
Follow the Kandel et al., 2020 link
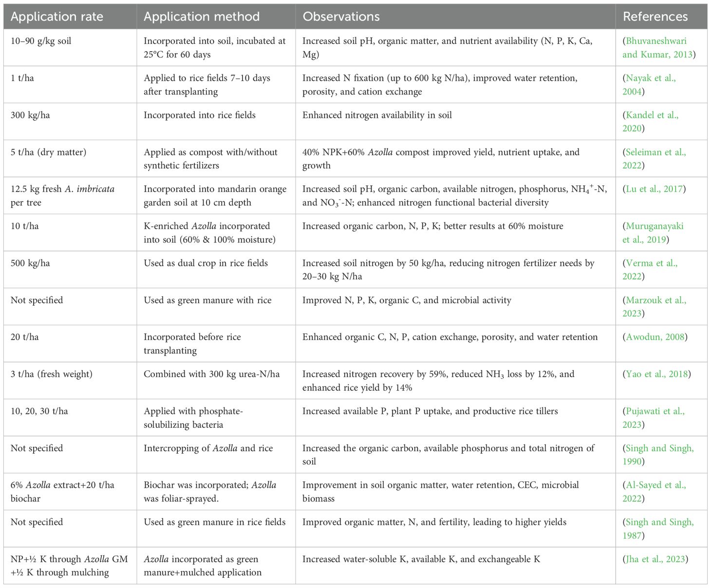[652, 115]
